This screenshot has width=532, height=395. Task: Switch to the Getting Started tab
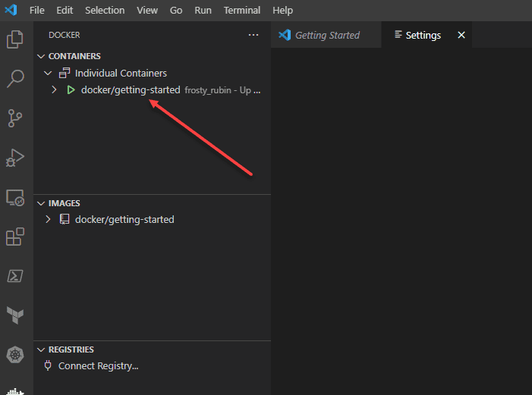click(326, 35)
